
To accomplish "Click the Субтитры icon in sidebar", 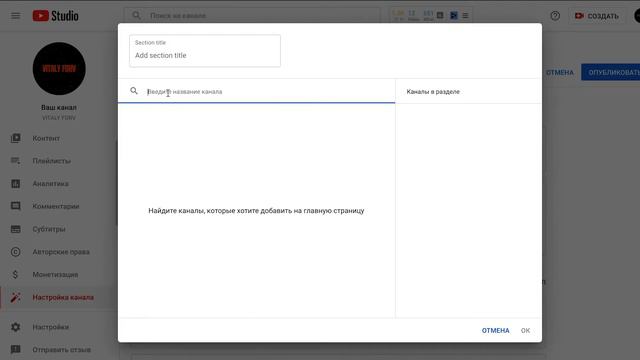I will pyautogui.click(x=16, y=229).
